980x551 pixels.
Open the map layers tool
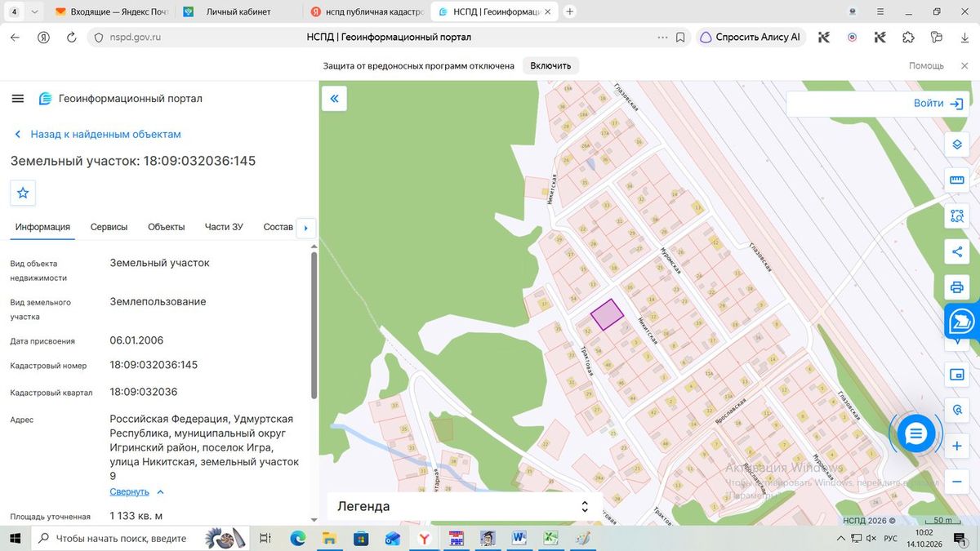pos(957,144)
